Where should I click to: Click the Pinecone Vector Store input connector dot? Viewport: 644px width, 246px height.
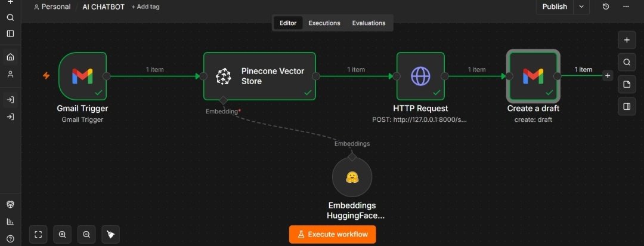click(203, 76)
